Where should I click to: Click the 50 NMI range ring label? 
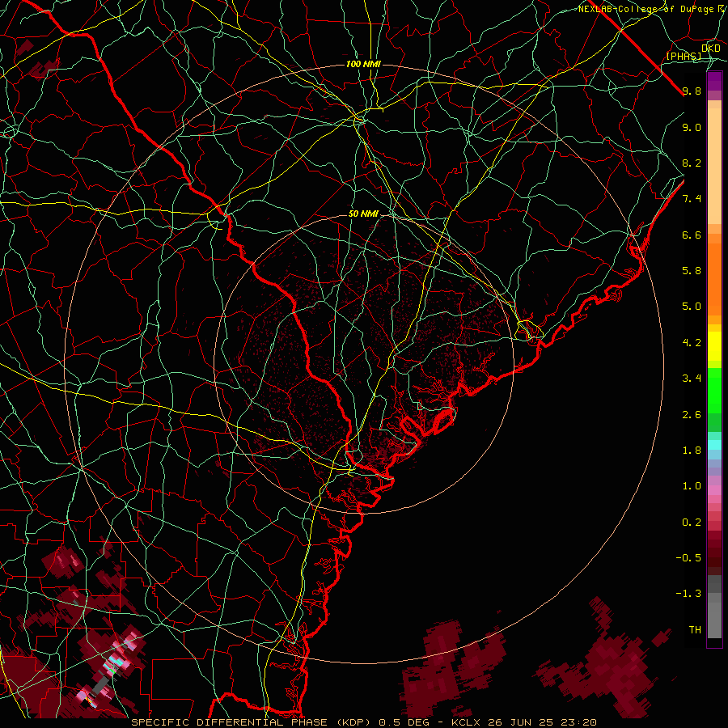[x=363, y=214]
